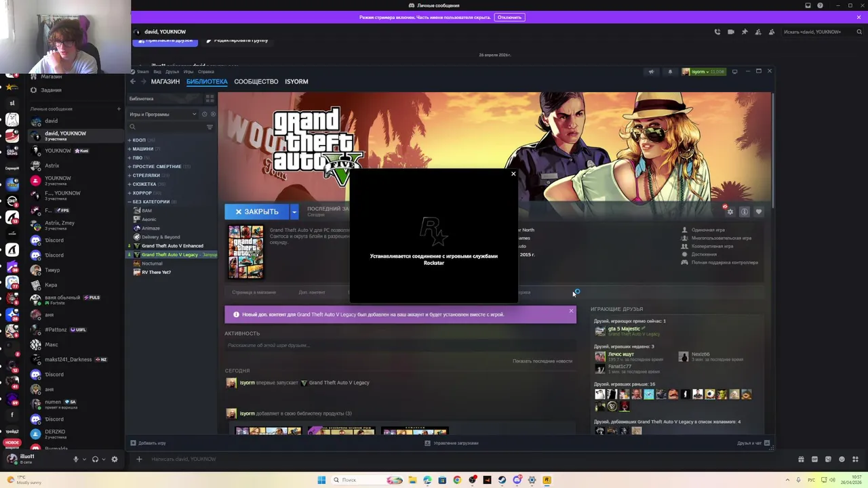Viewport: 868px width, 488px height.
Task: Expand the ПВО collection
Action: pos(130,158)
